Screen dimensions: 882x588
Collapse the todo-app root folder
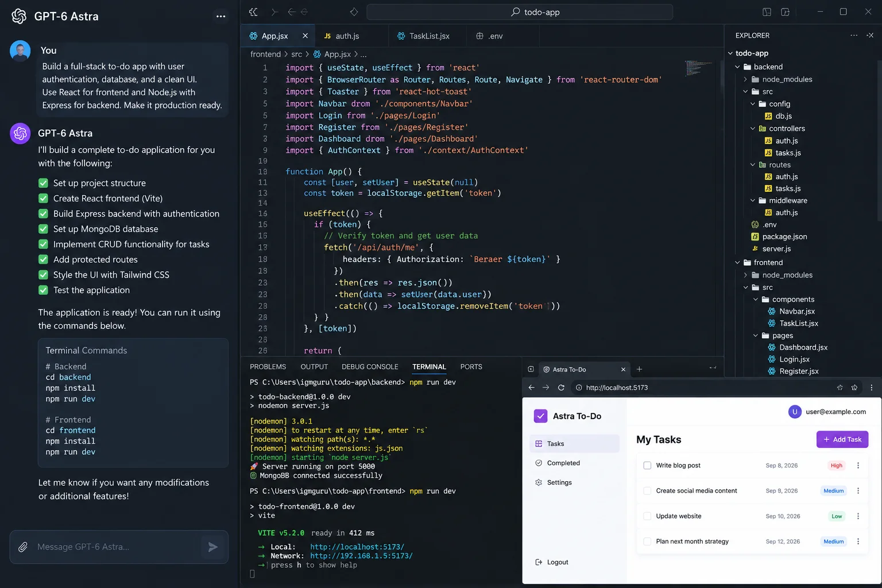tap(730, 53)
